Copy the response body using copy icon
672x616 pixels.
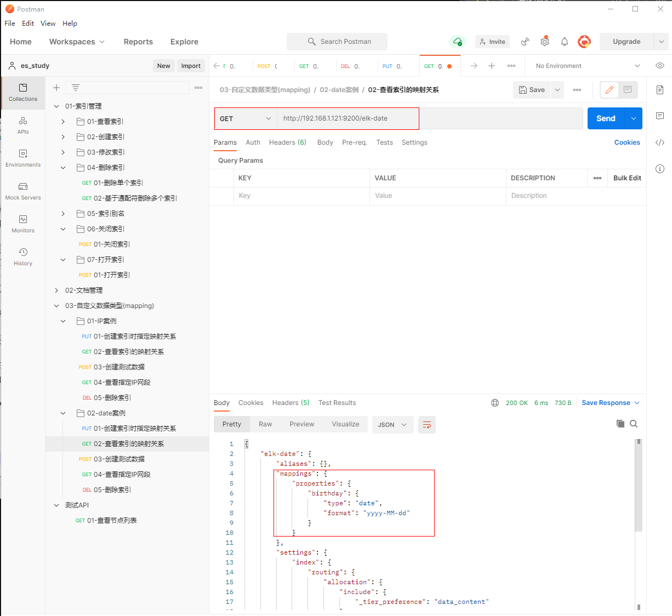click(x=620, y=424)
